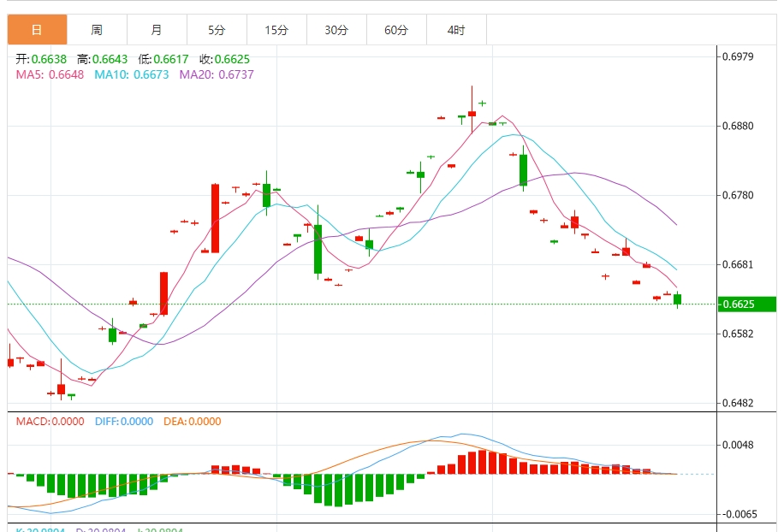Click the MA5: 0.6648 indicator label
784x532 pixels.
click(x=50, y=74)
